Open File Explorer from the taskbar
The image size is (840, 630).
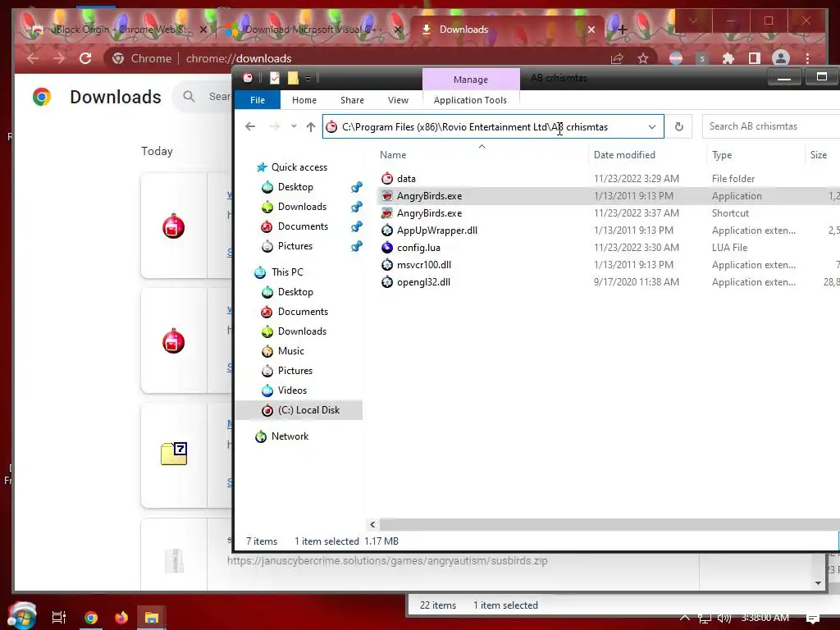point(152,618)
